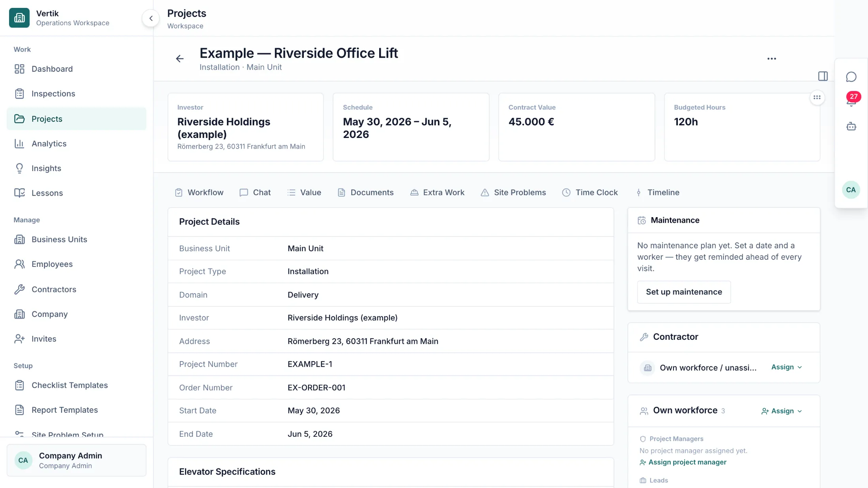Toggle the side panel layout icon
The image size is (868, 488).
(x=823, y=76)
